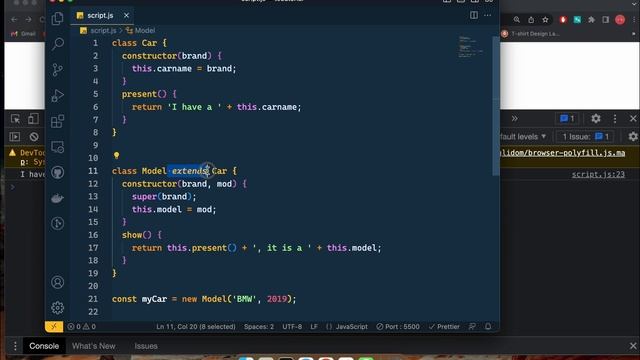Open the drawer options menu beside Console
640x360 pixels.
pos(15,346)
